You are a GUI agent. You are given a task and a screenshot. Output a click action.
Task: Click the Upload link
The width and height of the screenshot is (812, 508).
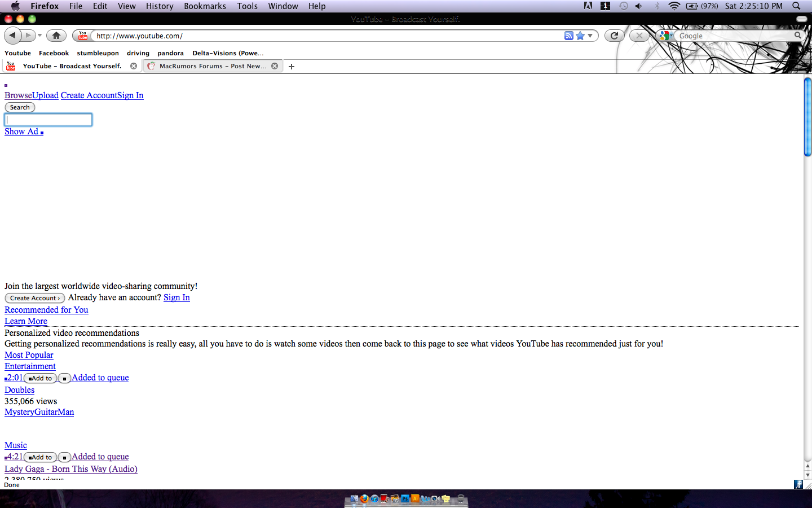click(45, 95)
